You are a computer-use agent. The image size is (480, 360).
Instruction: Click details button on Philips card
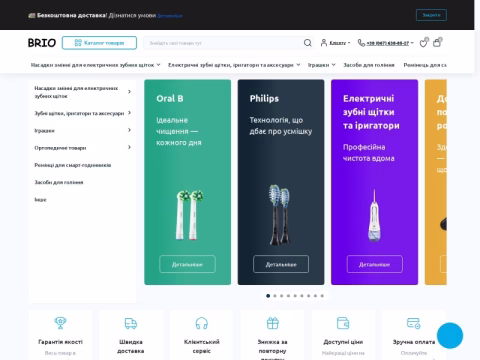(281, 264)
